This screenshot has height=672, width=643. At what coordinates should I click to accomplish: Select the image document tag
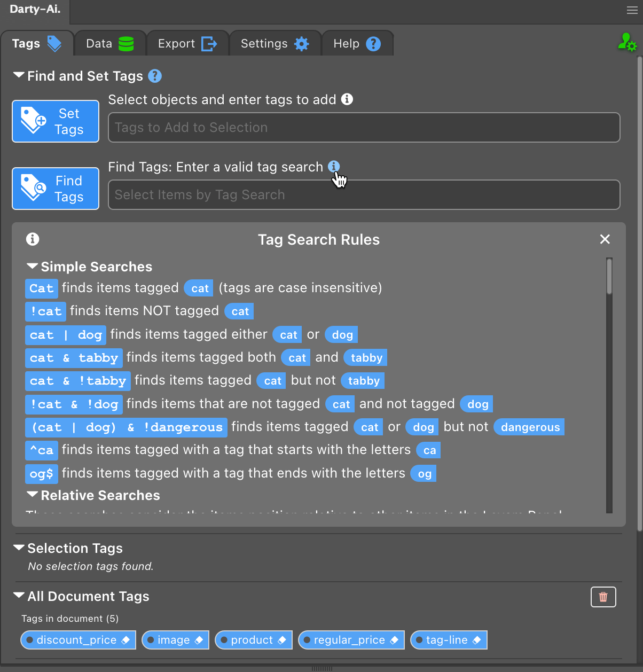click(x=175, y=640)
